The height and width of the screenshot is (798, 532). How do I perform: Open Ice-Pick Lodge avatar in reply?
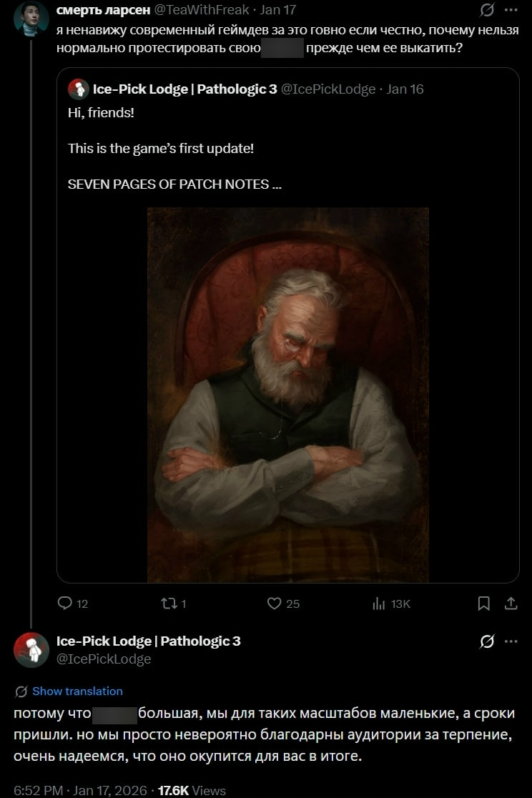click(x=31, y=649)
